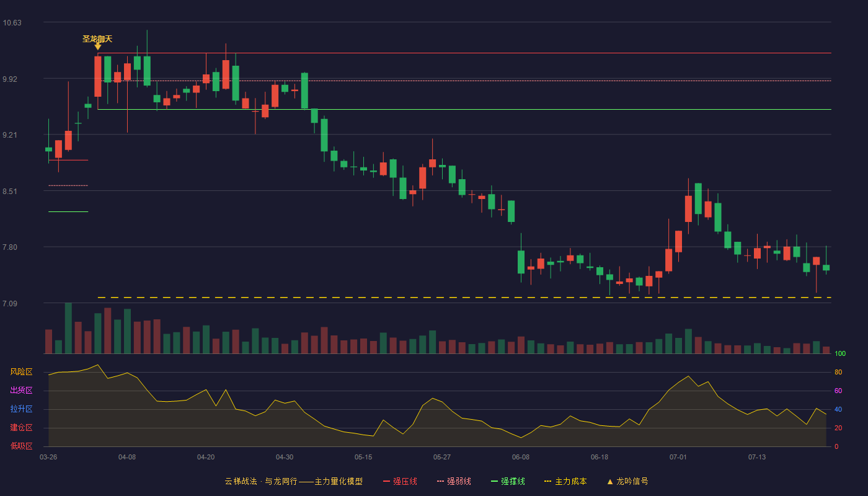The height and width of the screenshot is (496, 868).
Task: Click the 风险区 zone label
Action: click(21, 372)
